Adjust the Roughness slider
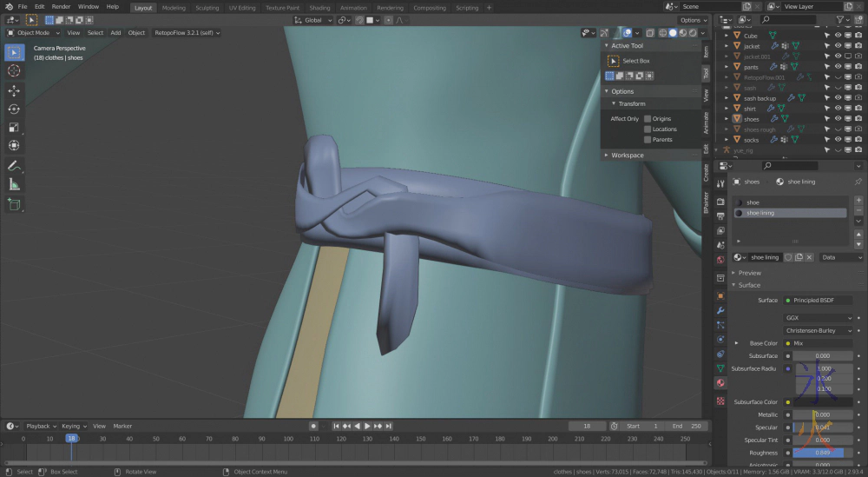868x477 pixels. 822,453
